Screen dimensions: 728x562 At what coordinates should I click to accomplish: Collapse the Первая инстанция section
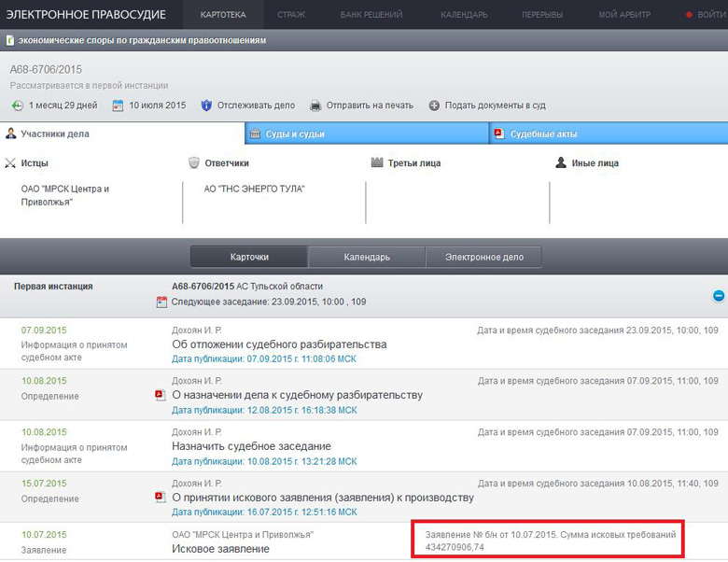pyautogui.click(x=718, y=296)
